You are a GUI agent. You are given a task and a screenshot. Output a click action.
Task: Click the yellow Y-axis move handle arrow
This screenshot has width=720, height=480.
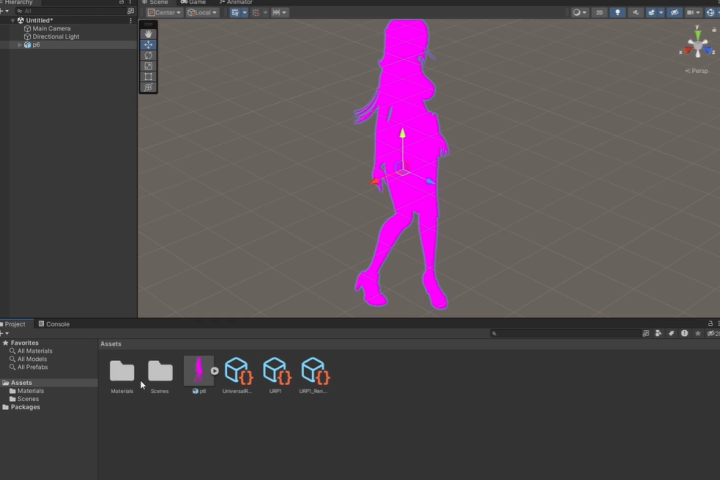coord(402,133)
